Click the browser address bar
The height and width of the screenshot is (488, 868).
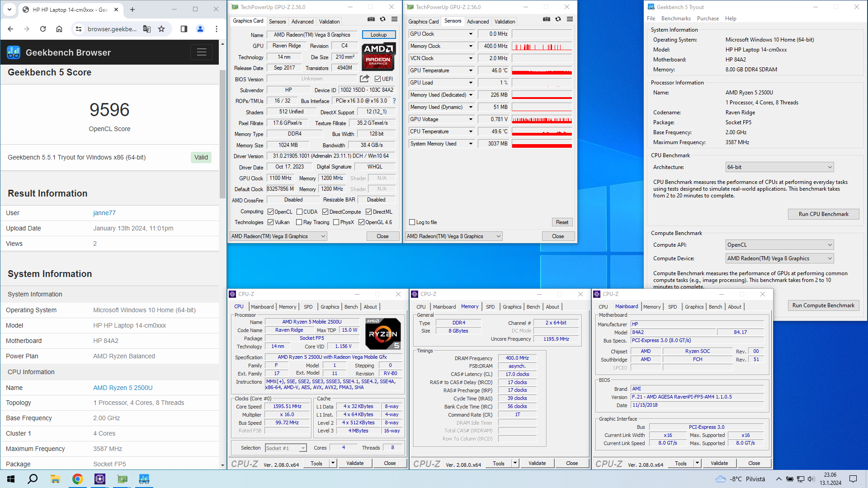coord(112,29)
